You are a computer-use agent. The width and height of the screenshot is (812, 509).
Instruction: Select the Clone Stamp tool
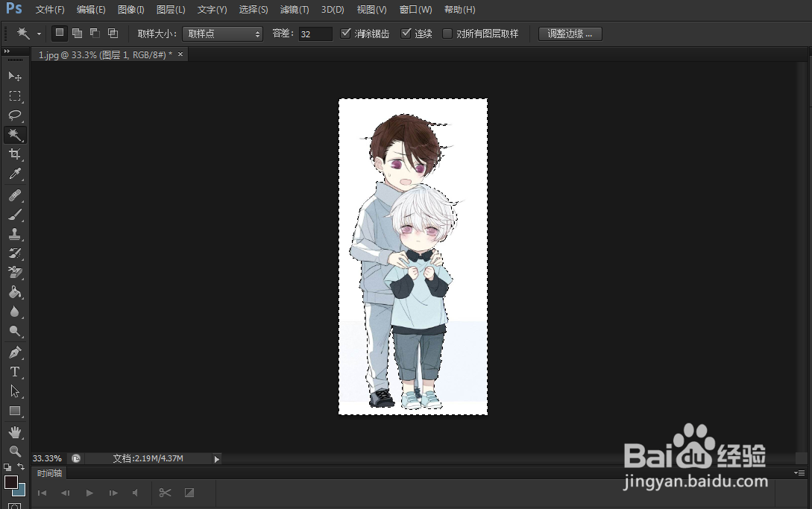[x=14, y=234]
